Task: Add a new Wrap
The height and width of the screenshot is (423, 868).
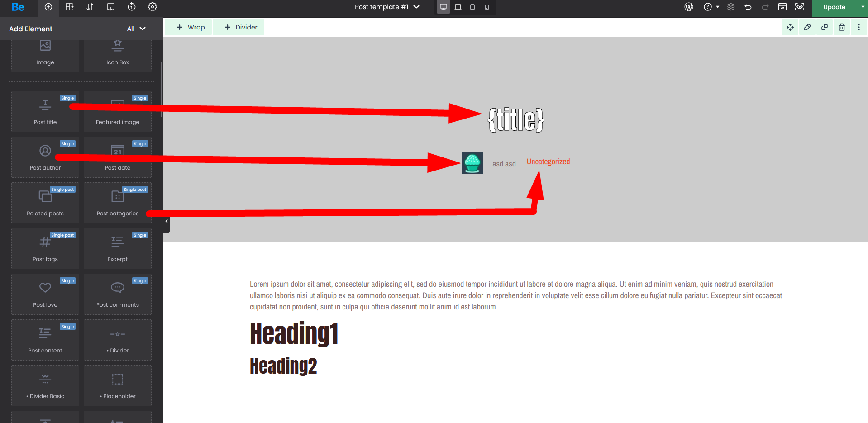Action: (190, 27)
